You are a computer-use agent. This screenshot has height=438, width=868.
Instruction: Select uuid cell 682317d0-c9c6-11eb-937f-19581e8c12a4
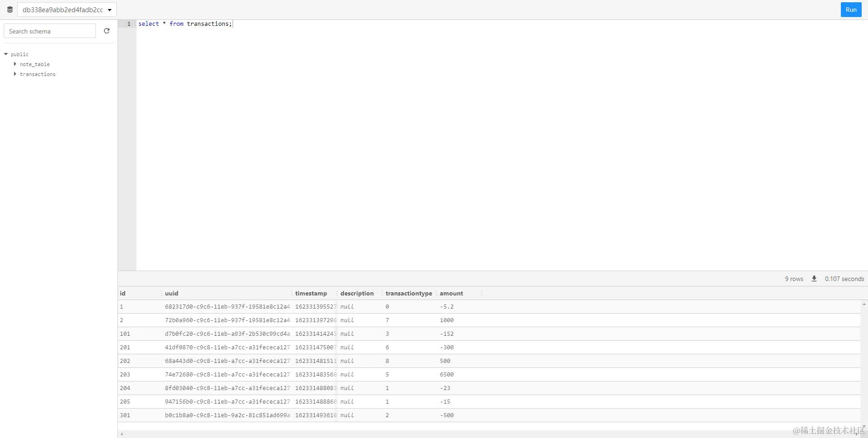point(227,307)
